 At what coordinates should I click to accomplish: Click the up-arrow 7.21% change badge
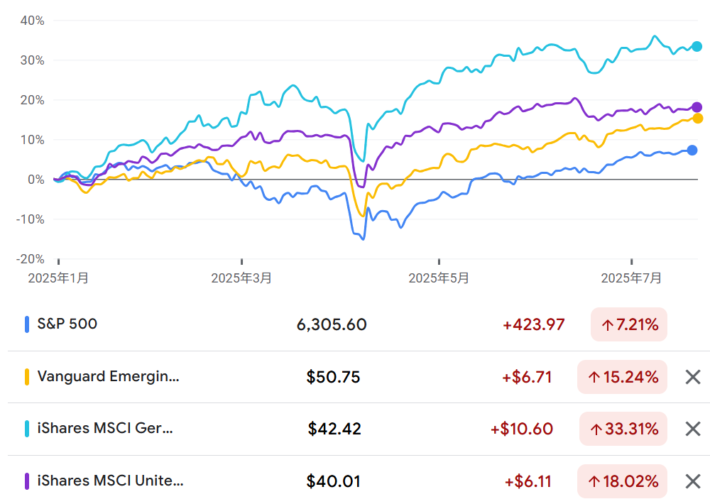tap(630, 325)
